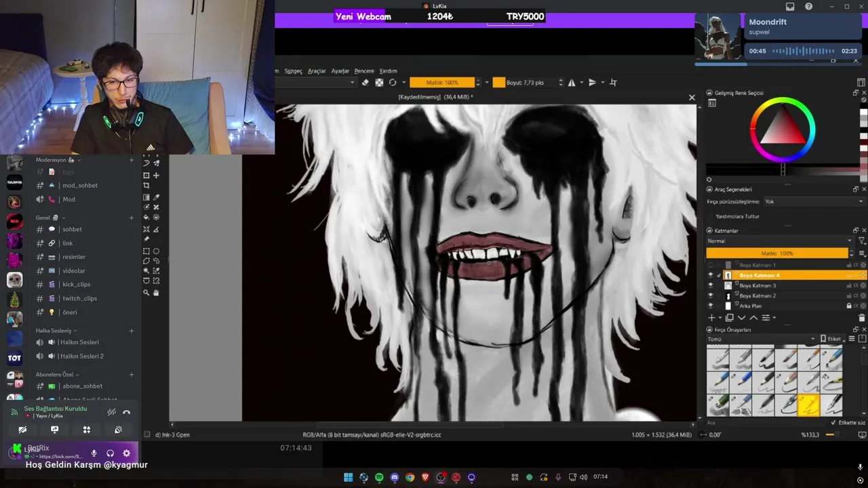Toggle Discord headphone deafen
Image resolution: width=868 pixels, height=488 pixels.
click(x=110, y=453)
